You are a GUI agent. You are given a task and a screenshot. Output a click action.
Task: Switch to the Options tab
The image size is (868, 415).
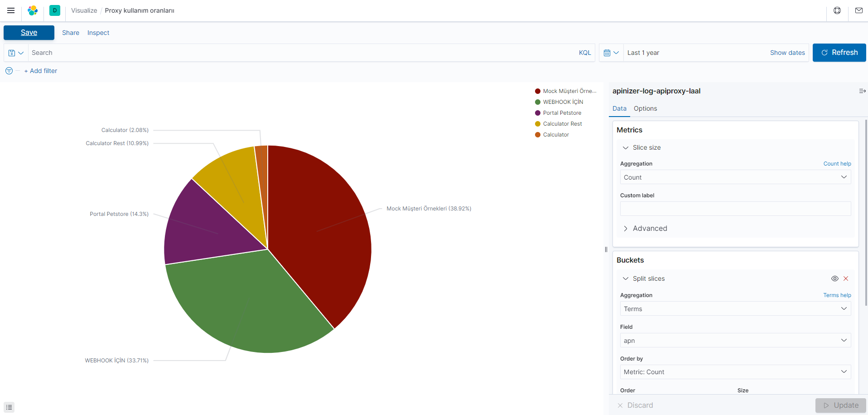pyautogui.click(x=645, y=108)
